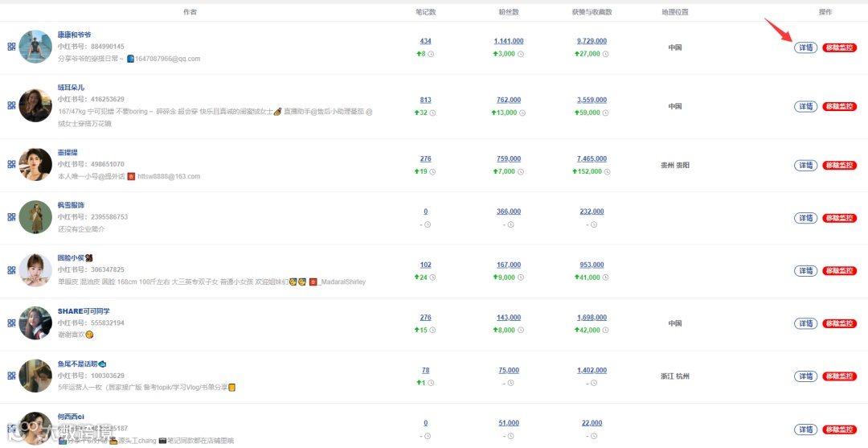
Task: Remove monitoring for 鱼尾不是话唠
Action: pos(839,376)
